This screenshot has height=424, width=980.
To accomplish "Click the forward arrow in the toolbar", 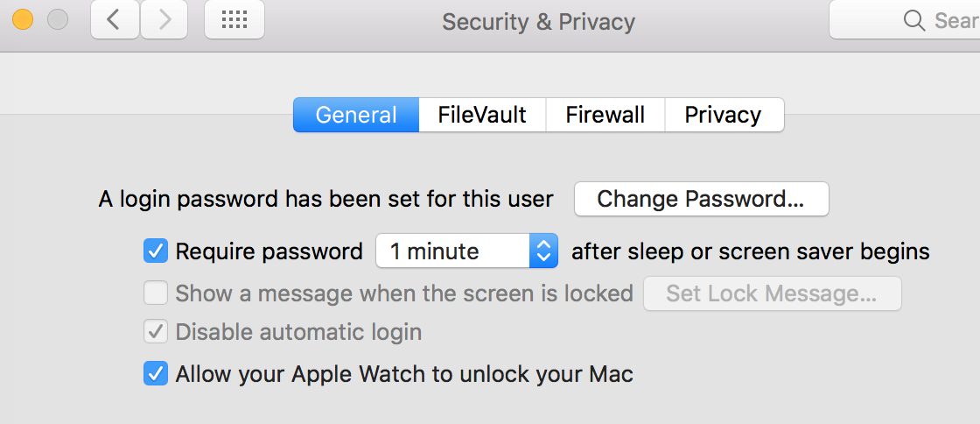I will (x=164, y=20).
